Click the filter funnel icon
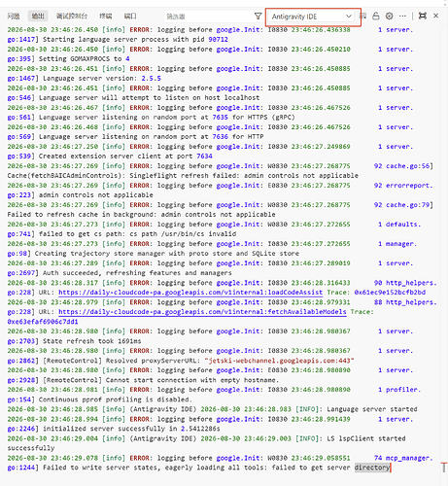The image size is (448, 486). [258, 16]
